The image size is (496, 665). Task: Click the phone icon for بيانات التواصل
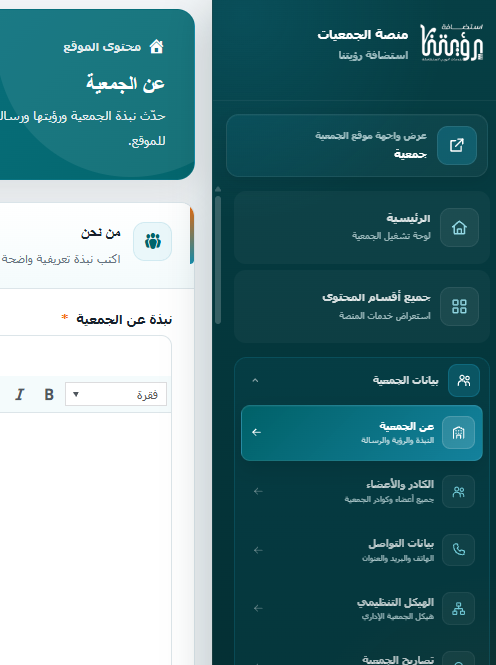pyautogui.click(x=458, y=550)
